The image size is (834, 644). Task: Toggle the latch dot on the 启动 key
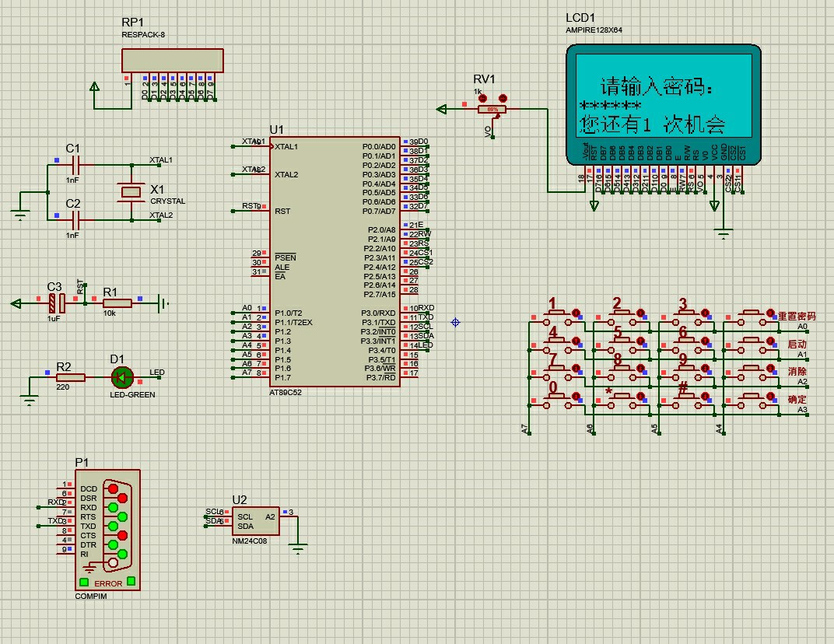tap(771, 341)
